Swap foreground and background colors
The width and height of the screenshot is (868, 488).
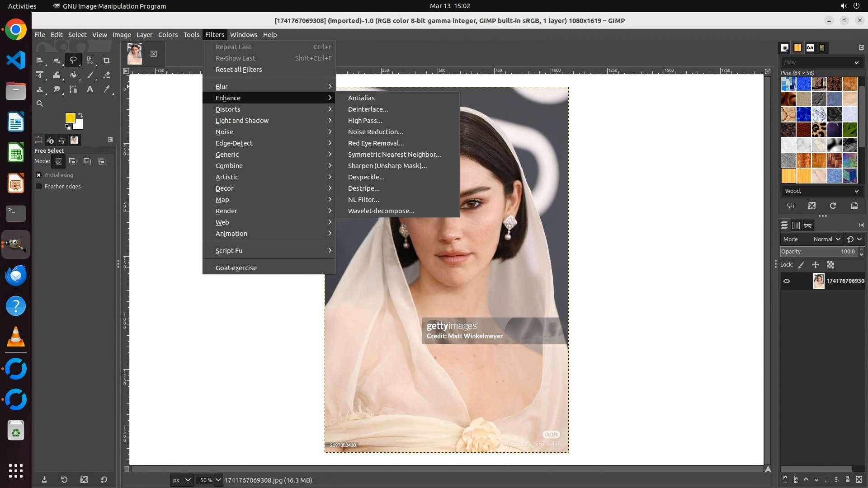click(x=80, y=115)
